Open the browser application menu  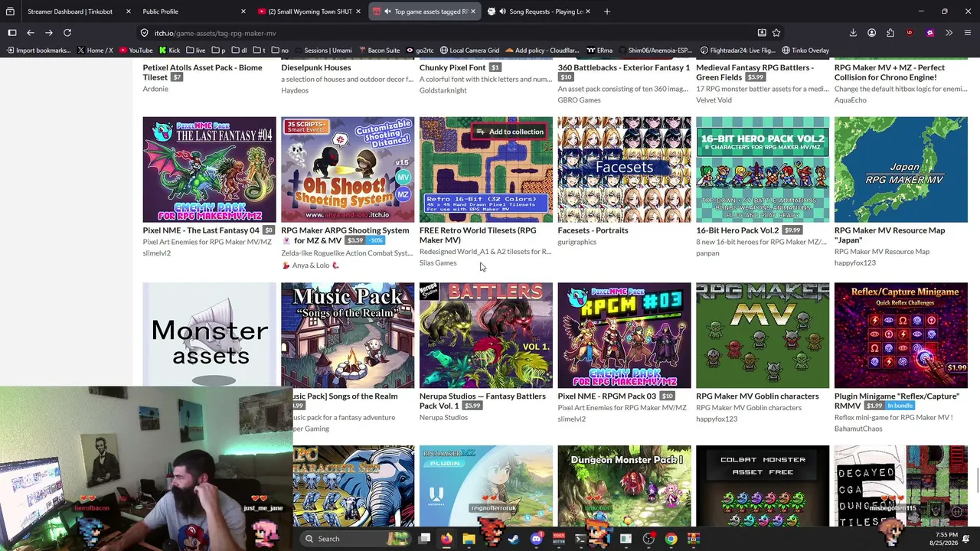(x=968, y=33)
